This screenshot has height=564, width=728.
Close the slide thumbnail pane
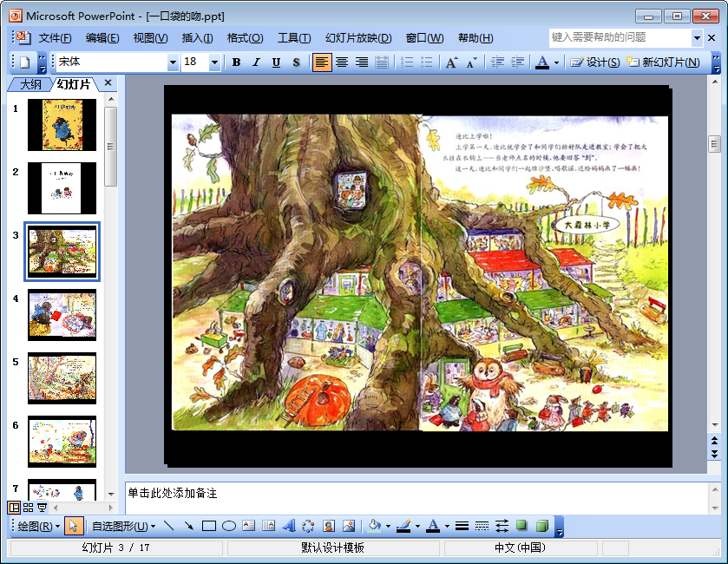coord(108,82)
